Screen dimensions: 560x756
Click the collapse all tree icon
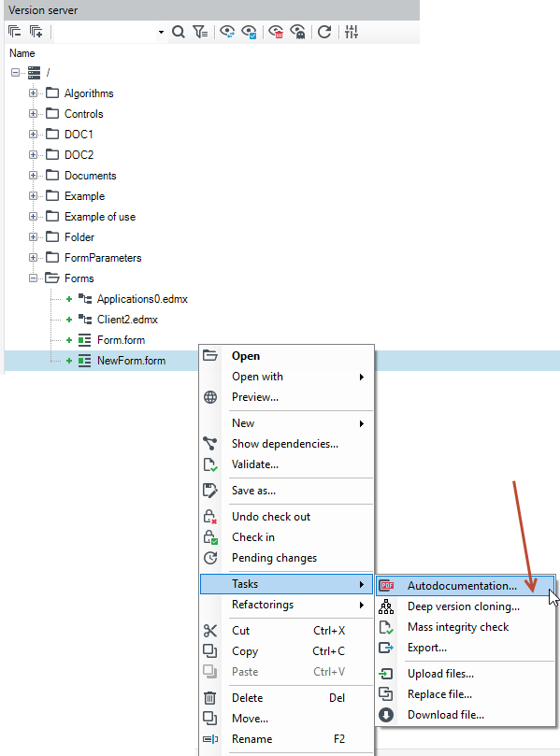pos(15,32)
